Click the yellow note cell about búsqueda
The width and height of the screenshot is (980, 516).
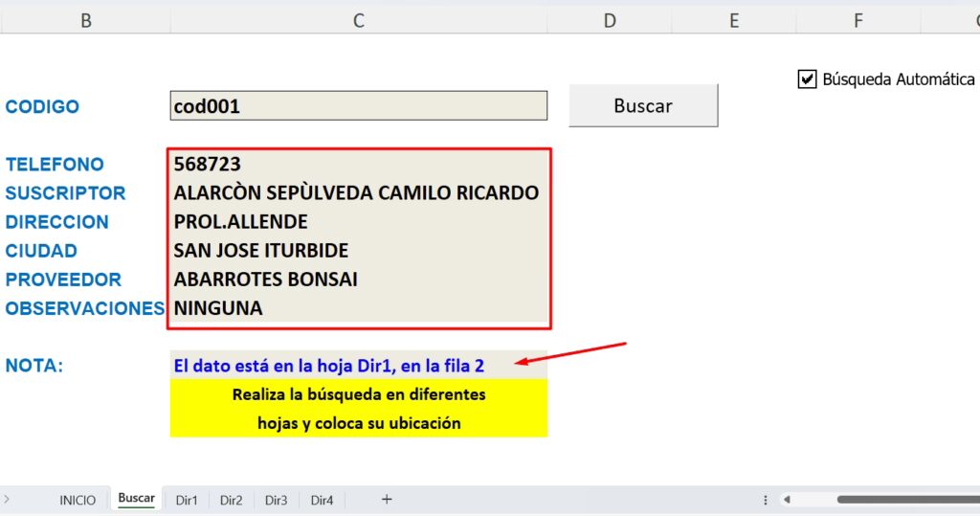pos(358,408)
